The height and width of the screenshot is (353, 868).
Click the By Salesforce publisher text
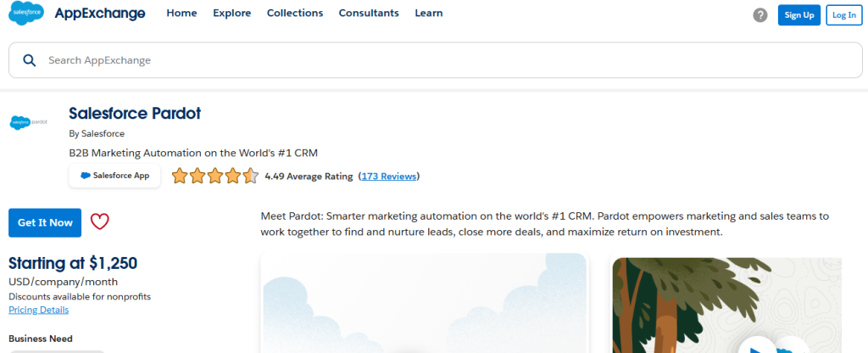tap(97, 133)
